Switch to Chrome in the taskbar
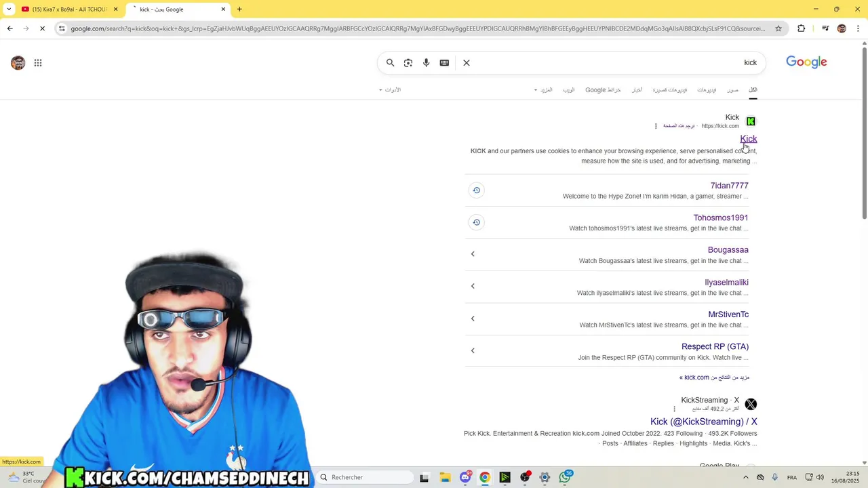This screenshot has width=868, height=488. (x=485, y=477)
